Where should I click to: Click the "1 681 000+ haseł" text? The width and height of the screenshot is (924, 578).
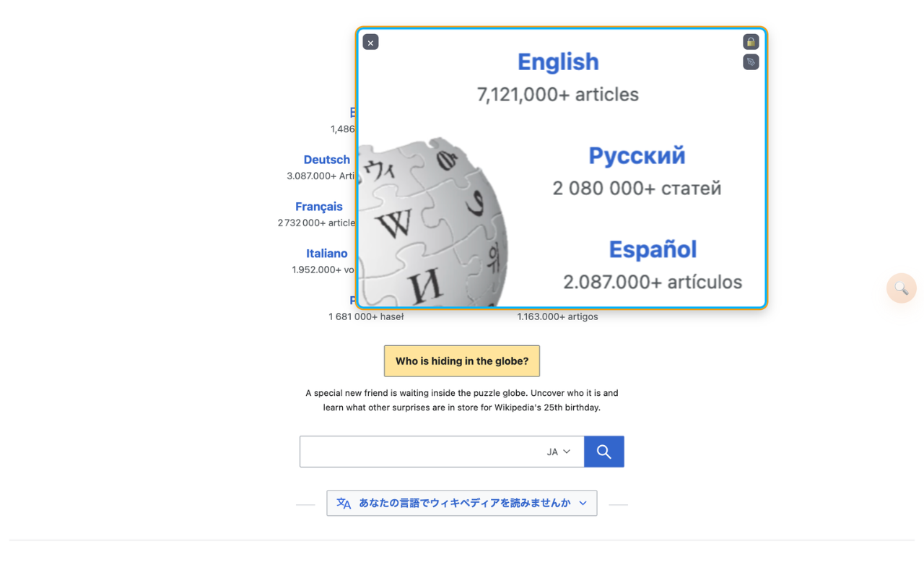click(x=366, y=316)
